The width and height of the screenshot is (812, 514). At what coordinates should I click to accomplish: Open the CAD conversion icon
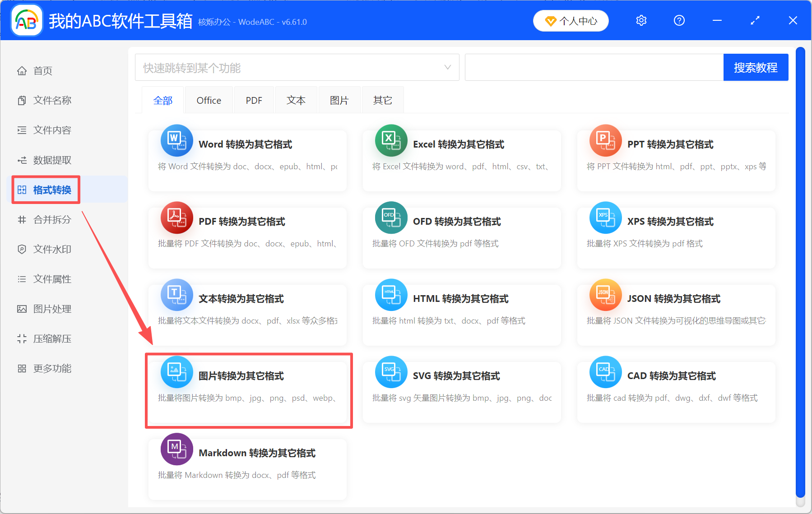click(605, 372)
